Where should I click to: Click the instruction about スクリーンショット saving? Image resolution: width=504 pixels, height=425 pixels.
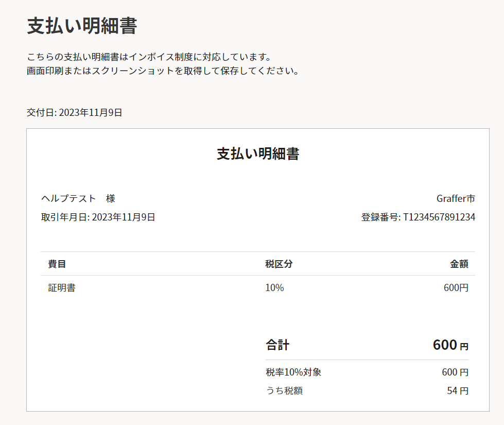pyautogui.click(x=163, y=71)
